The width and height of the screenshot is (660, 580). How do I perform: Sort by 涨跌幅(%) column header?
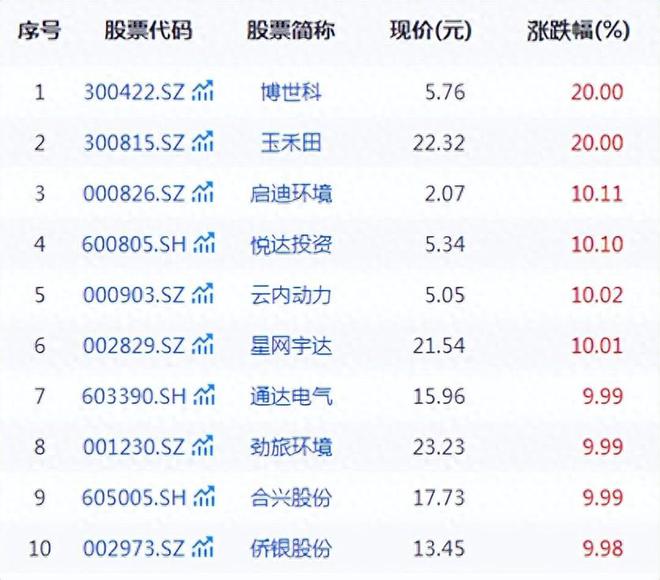578,31
